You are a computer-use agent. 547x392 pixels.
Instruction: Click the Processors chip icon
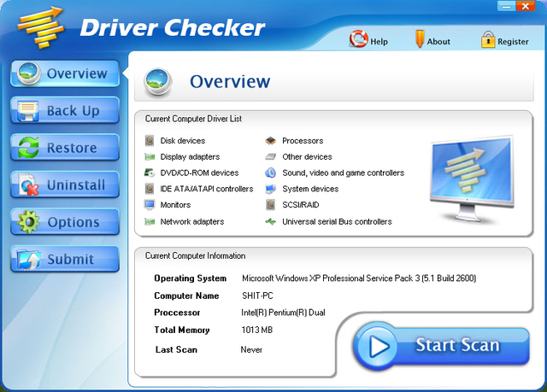click(270, 141)
